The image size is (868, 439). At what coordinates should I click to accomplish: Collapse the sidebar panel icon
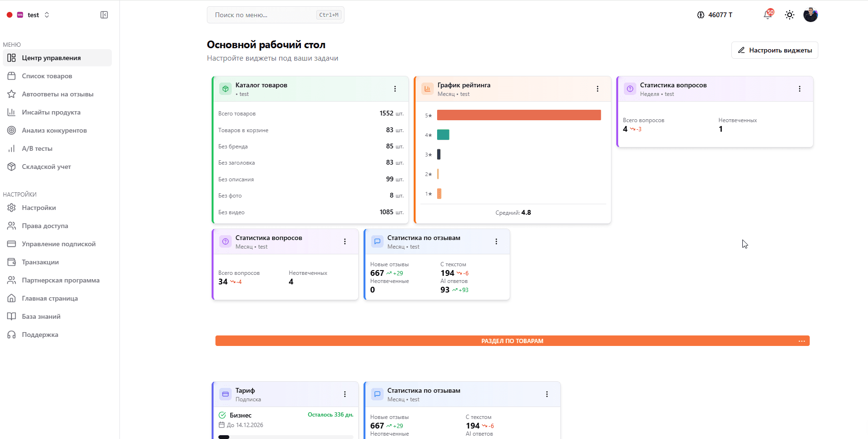point(104,15)
